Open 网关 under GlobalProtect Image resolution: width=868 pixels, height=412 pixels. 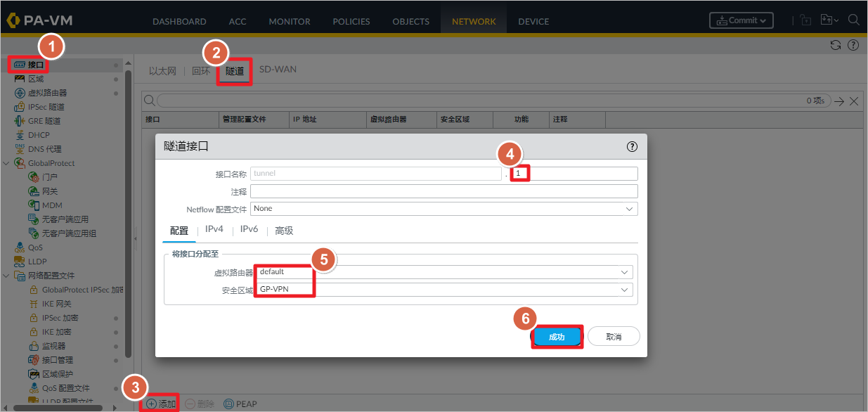(49, 191)
